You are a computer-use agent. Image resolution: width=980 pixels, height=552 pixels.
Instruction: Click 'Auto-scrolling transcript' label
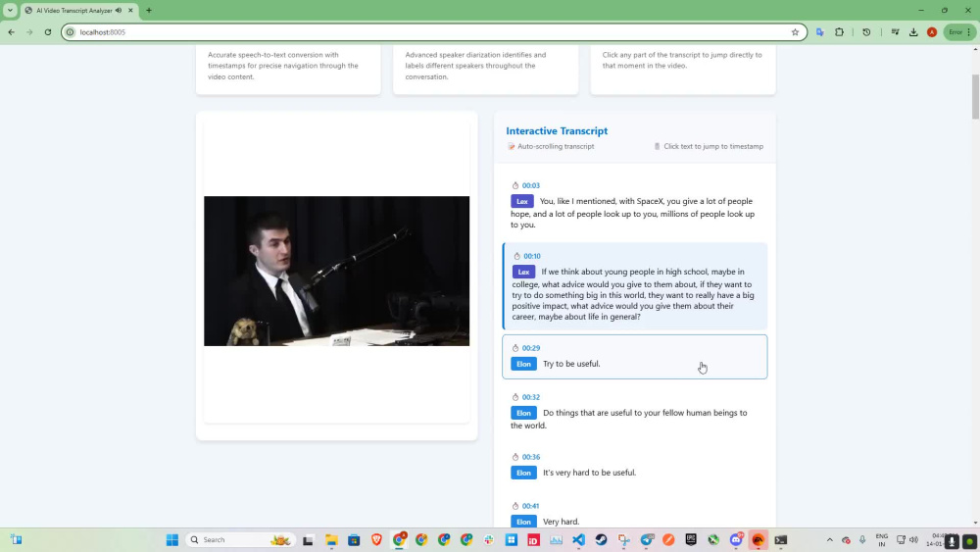[556, 146]
